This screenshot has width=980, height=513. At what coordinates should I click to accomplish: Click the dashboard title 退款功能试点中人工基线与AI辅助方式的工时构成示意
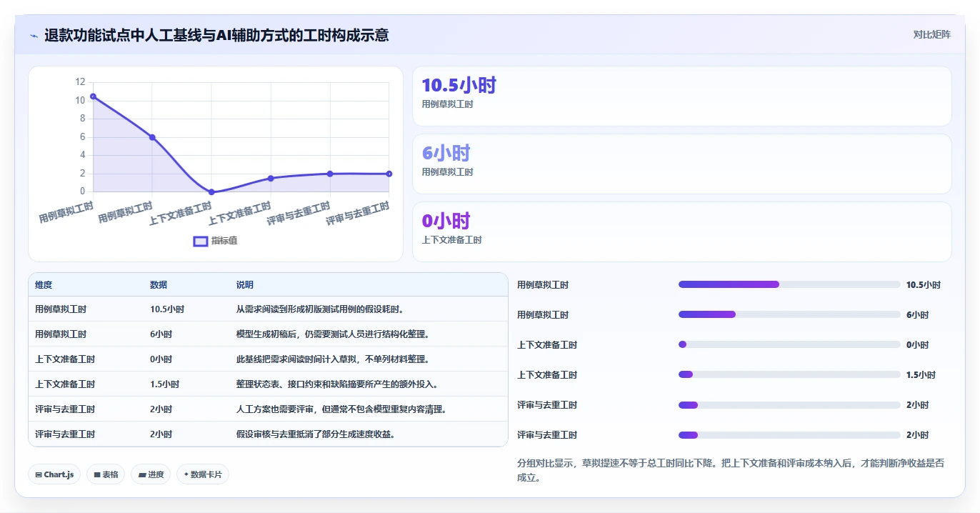(216, 35)
